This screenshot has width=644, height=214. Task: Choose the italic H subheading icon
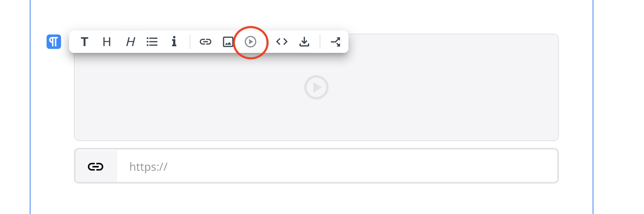click(x=130, y=42)
